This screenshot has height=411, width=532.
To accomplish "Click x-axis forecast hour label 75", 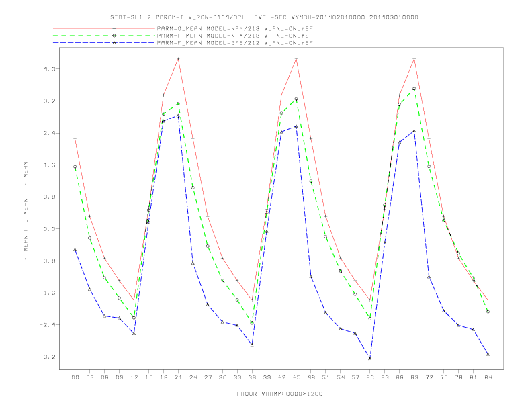I will click(x=444, y=377).
